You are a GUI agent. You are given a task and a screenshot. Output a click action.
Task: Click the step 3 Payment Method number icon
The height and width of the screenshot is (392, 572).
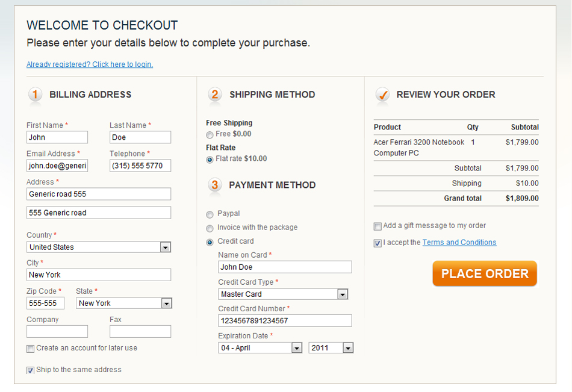coord(215,185)
